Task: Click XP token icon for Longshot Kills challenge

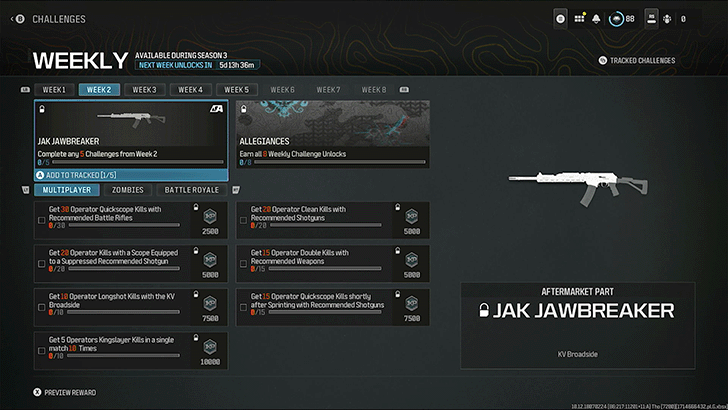Action: [x=210, y=303]
